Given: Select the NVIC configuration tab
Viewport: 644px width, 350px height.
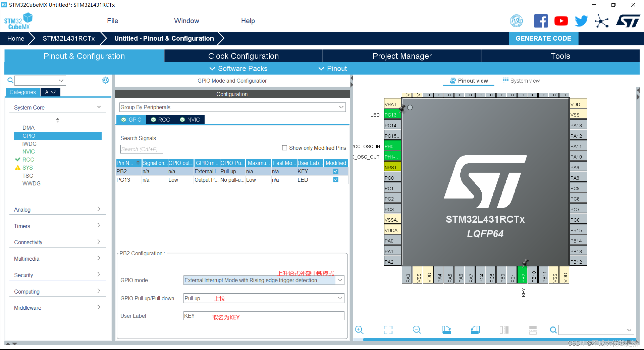Looking at the screenshot, I should [190, 120].
